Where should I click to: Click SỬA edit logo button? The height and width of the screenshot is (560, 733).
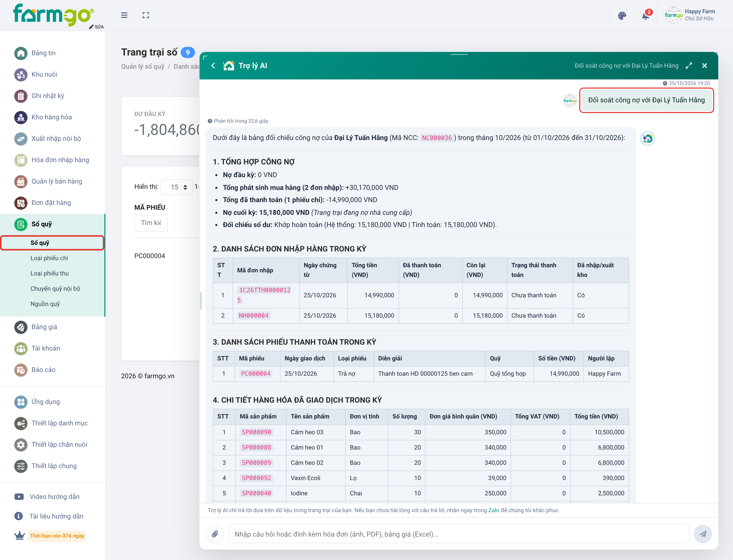point(96,27)
